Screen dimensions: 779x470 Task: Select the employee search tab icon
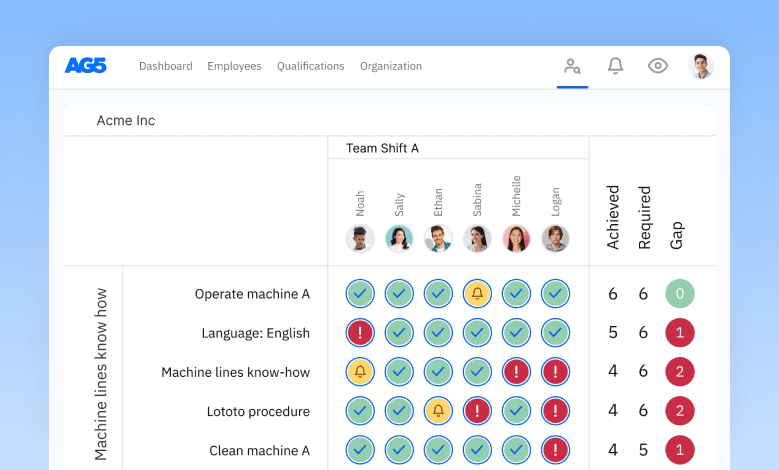[572, 66]
